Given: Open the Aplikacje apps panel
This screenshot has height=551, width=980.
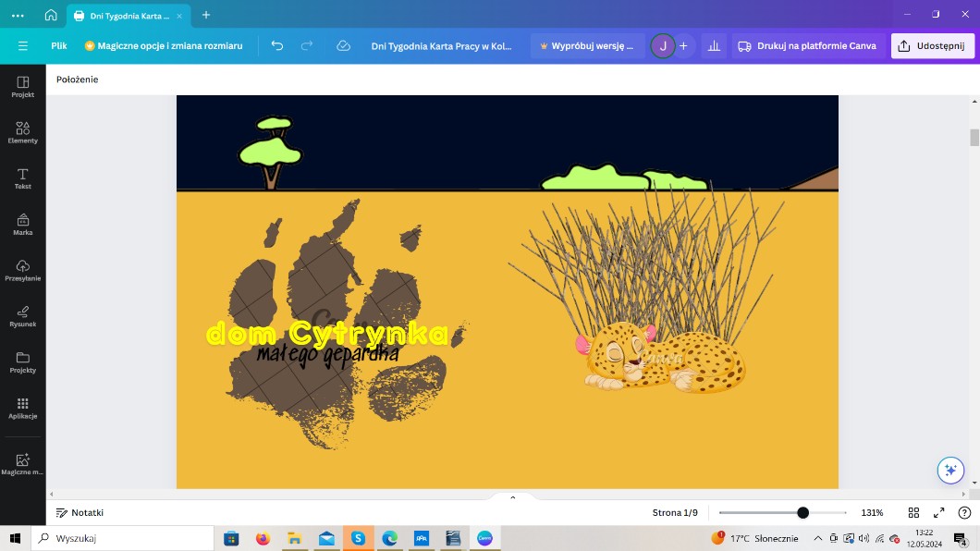Looking at the screenshot, I should 23,408.
